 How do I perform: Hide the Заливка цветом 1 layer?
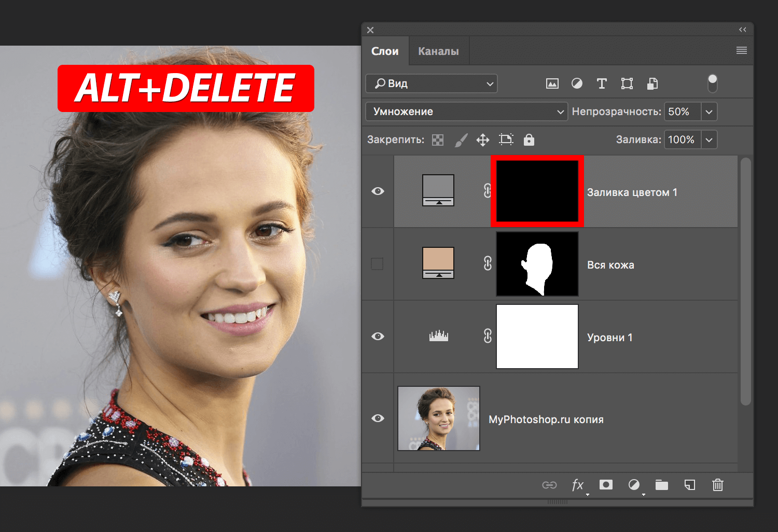[378, 191]
